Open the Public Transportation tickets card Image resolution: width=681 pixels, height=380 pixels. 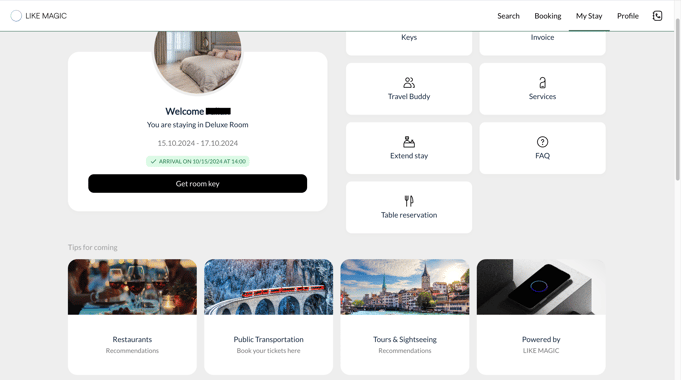pos(268,317)
